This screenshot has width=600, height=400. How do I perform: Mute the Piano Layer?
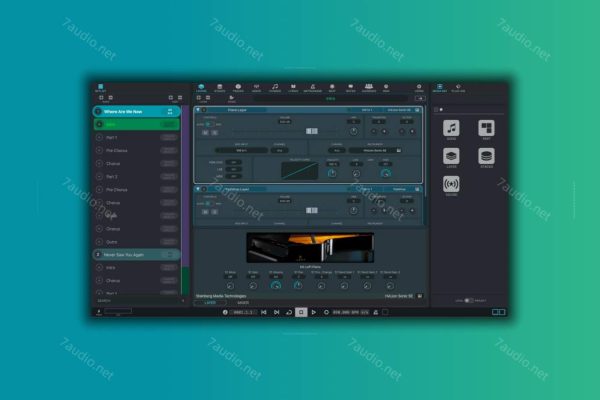point(205,132)
